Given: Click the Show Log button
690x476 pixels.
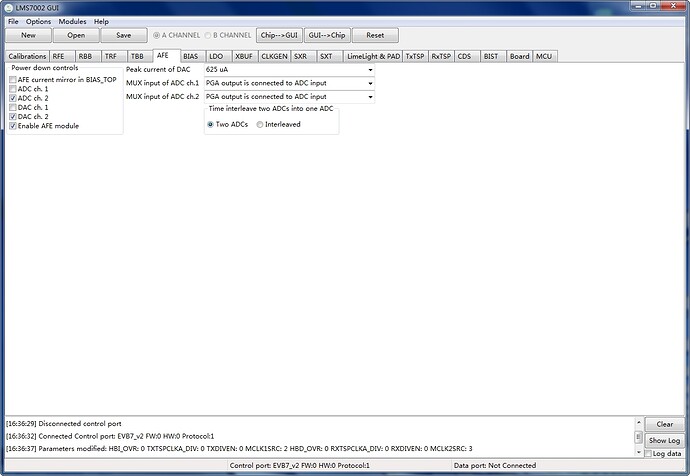Looking at the screenshot, I should [664, 440].
